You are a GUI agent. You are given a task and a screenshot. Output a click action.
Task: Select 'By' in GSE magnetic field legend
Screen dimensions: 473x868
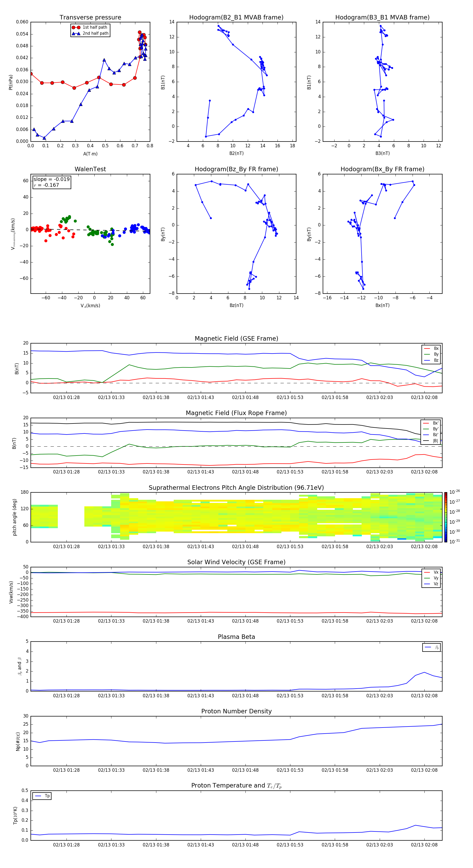coord(431,354)
